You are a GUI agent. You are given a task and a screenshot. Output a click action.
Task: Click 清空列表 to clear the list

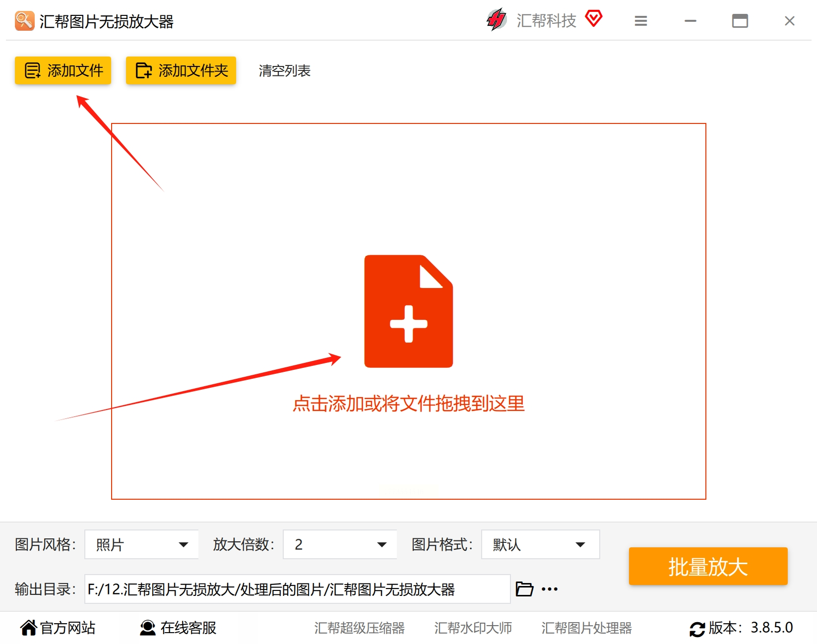pyautogui.click(x=285, y=71)
